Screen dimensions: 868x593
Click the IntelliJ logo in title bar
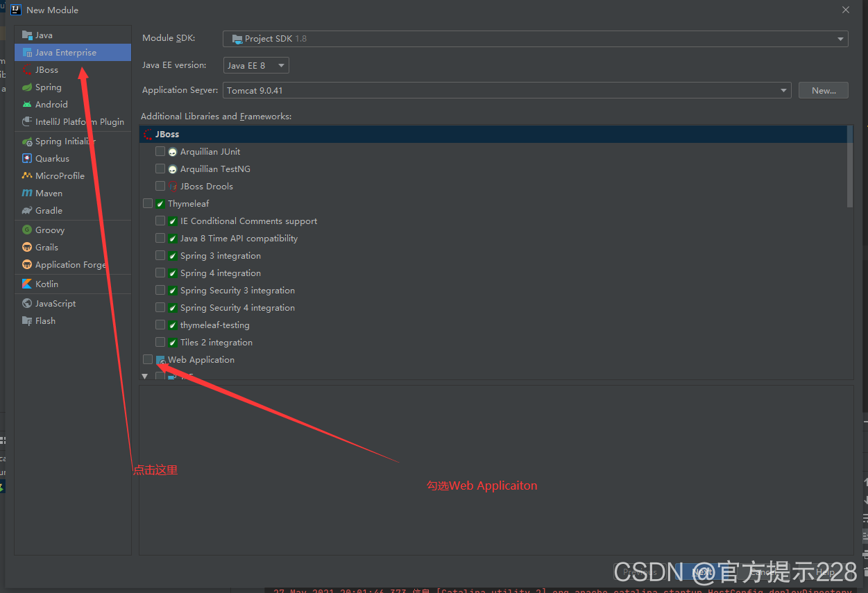16,10
